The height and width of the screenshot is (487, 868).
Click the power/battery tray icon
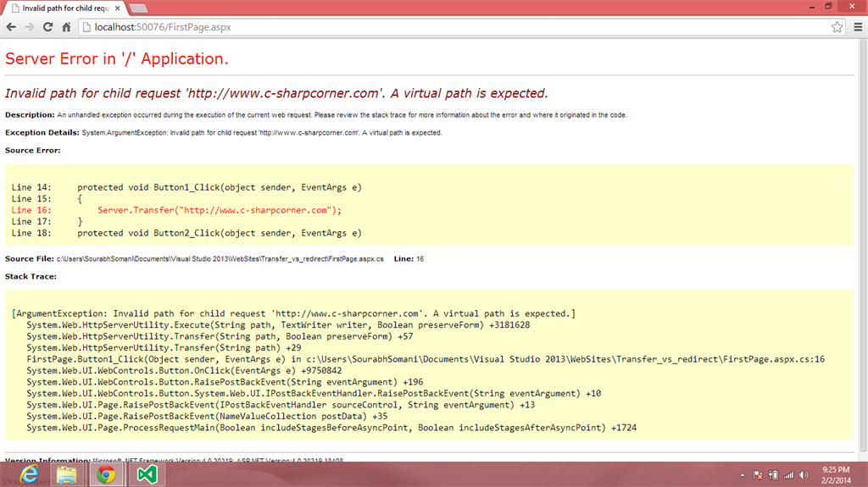tap(773, 475)
